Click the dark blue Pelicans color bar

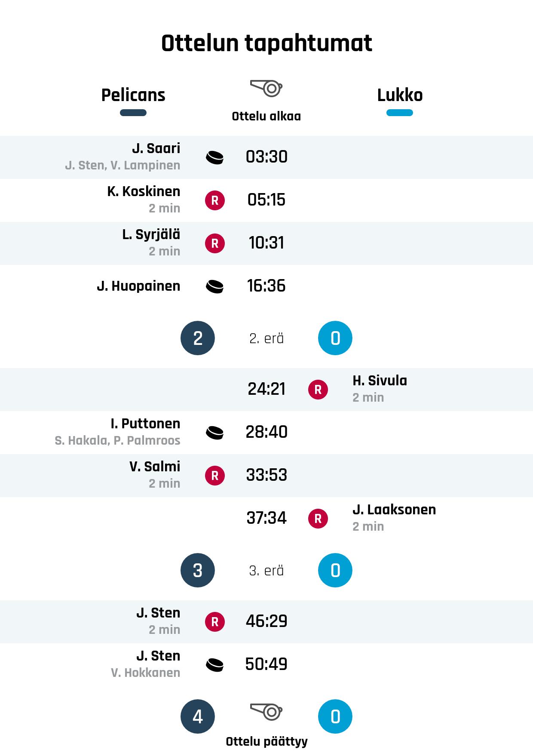133,113
